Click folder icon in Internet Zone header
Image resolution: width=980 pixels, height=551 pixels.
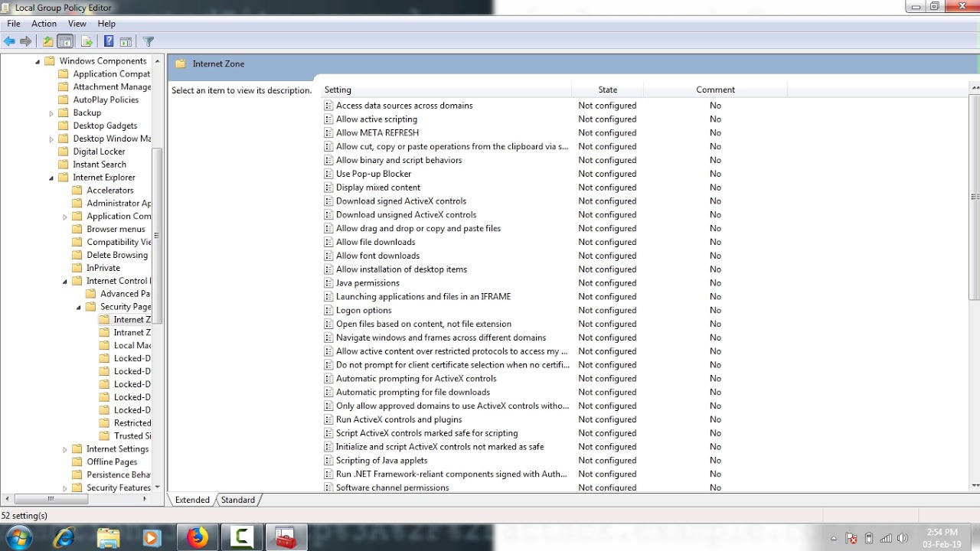(181, 64)
